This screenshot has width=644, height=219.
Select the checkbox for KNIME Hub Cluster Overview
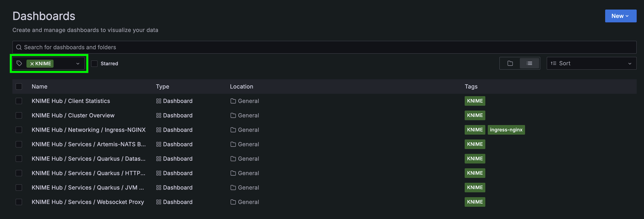[19, 115]
